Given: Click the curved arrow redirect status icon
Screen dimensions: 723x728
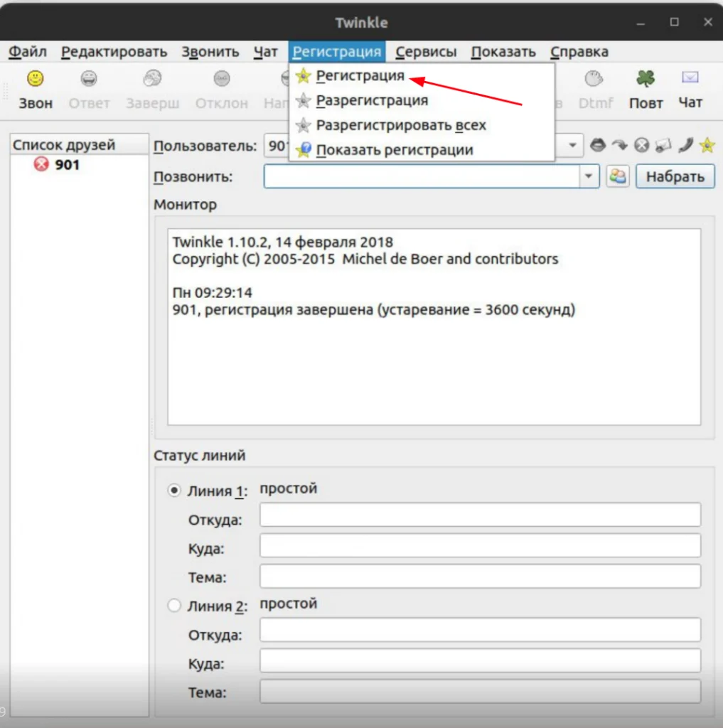Looking at the screenshot, I should 619,145.
